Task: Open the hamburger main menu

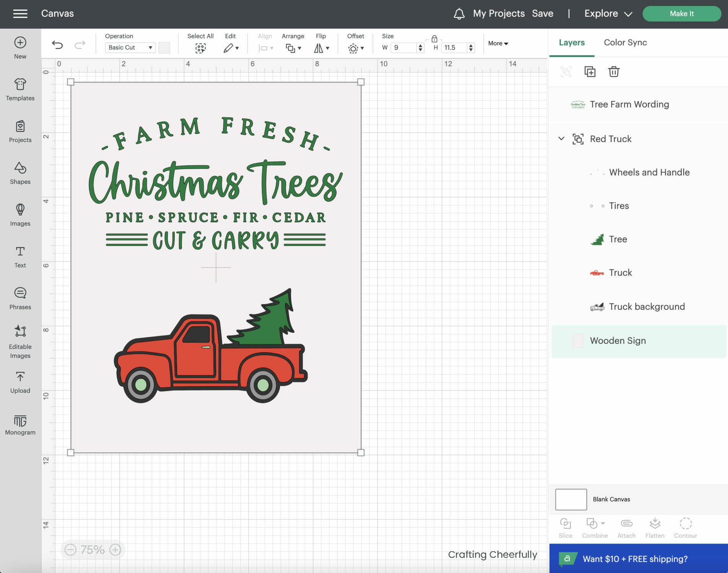Action: (x=20, y=14)
